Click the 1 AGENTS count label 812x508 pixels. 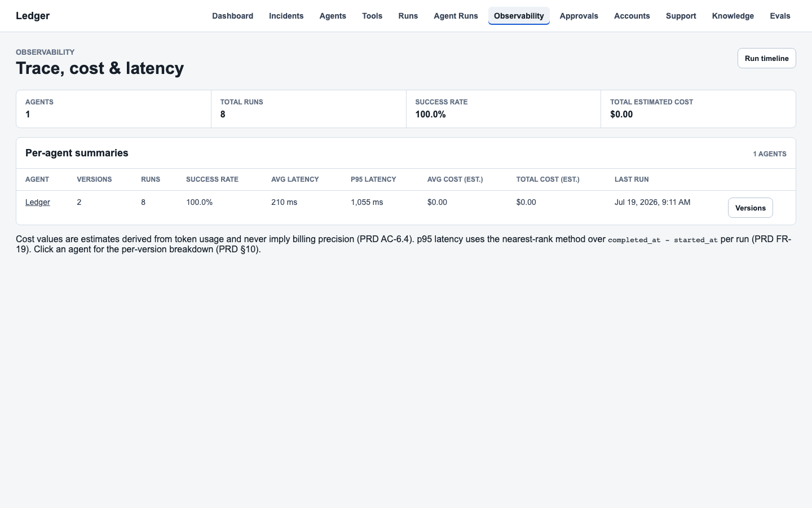coord(770,154)
